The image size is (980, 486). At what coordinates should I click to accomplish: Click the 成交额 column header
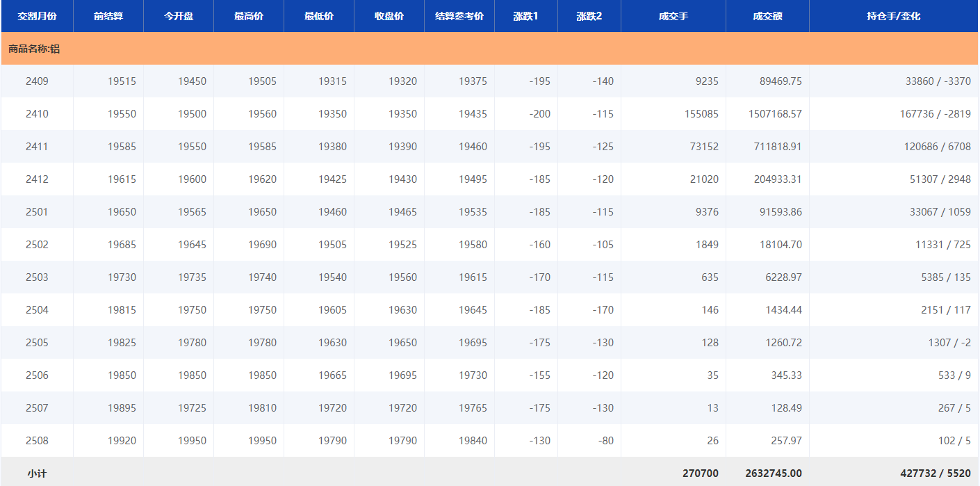pos(767,16)
